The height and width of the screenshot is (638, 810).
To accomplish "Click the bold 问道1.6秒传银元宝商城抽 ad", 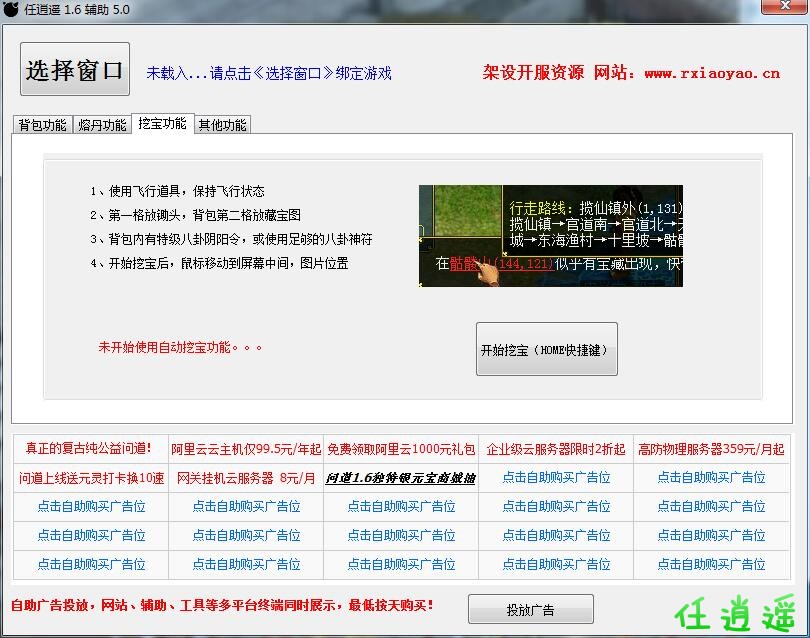I will click(x=401, y=478).
